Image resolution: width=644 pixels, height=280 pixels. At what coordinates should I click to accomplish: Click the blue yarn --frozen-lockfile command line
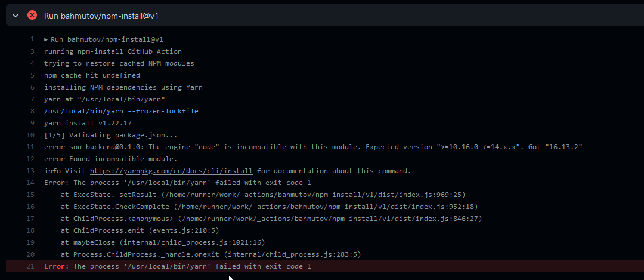coord(121,111)
